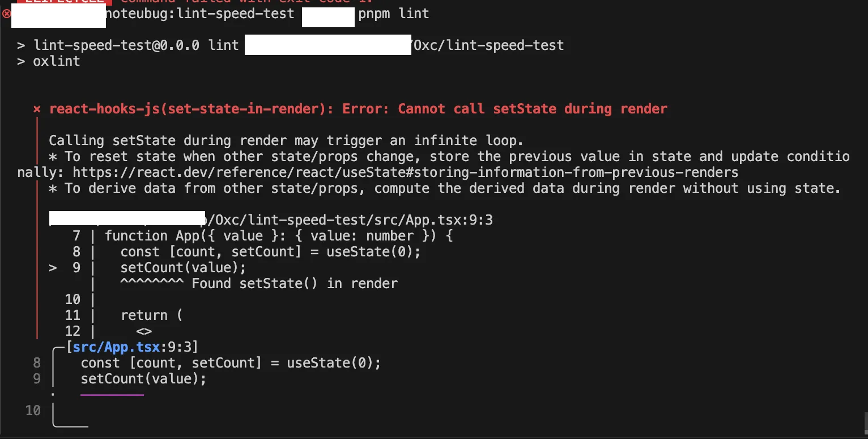The height and width of the screenshot is (439, 868).
Task: Click the 'noteubug:lint-speed-test' prompt text
Action: point(201,14)
